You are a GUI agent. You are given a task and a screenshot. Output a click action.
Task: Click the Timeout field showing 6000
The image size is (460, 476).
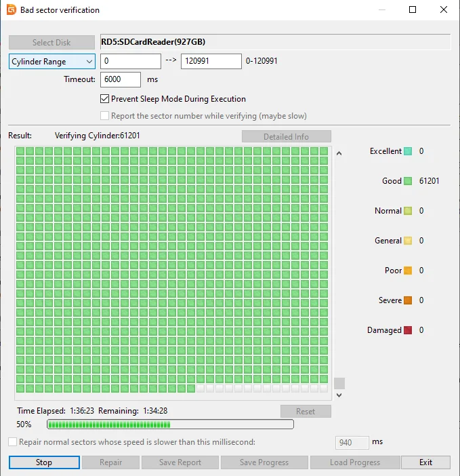(x=121, y=79)
